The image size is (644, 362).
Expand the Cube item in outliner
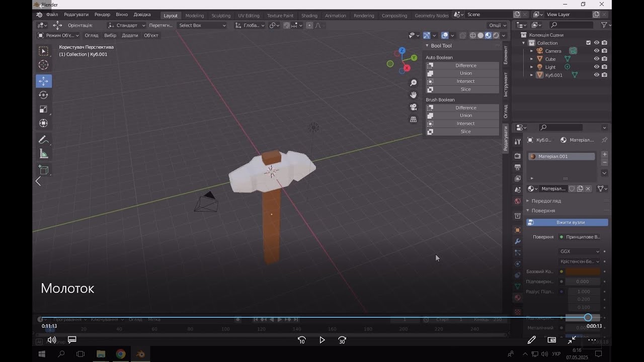click(x=531, y=59)
